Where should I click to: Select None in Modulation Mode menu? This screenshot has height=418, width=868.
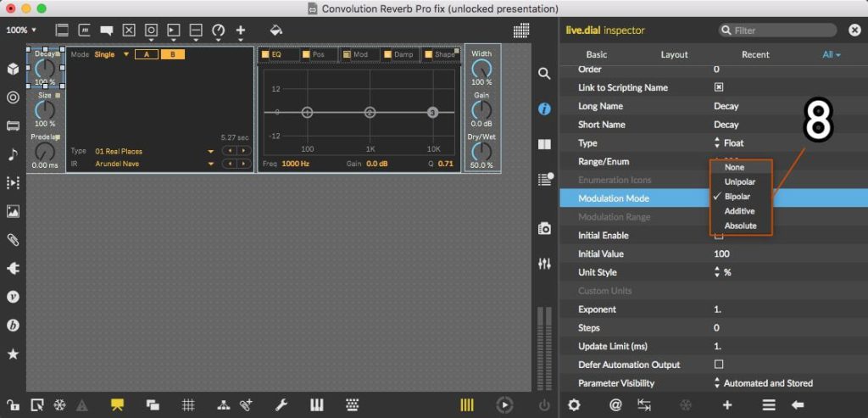point(741,167)
